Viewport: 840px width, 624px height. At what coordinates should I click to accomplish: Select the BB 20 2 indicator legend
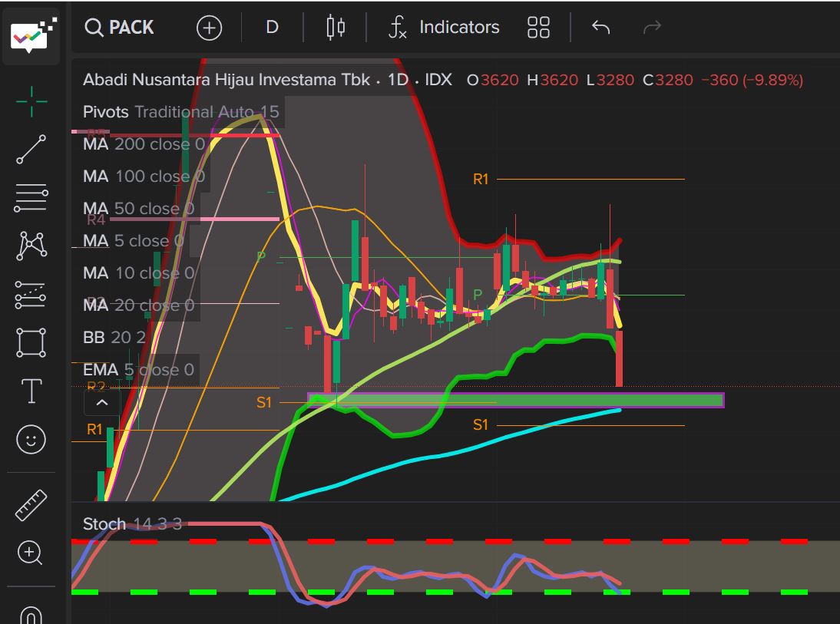click(x=114, y=337)
